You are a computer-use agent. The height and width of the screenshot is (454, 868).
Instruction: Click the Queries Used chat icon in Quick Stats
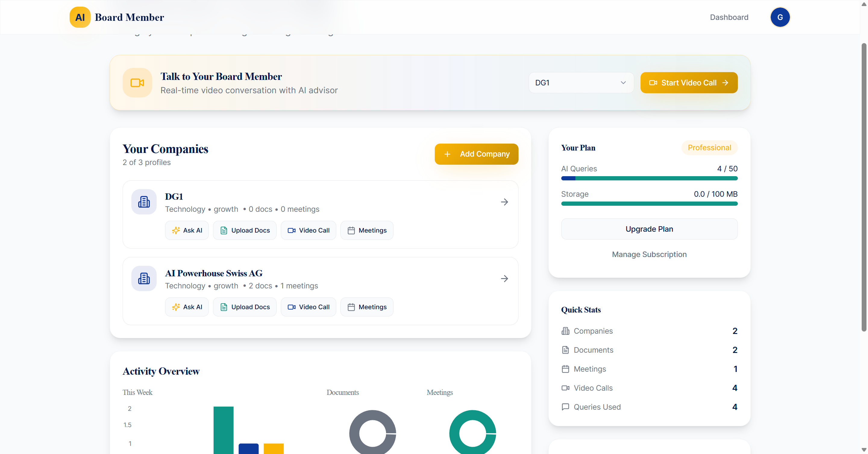pyautogui.click(x=566, y=407)
